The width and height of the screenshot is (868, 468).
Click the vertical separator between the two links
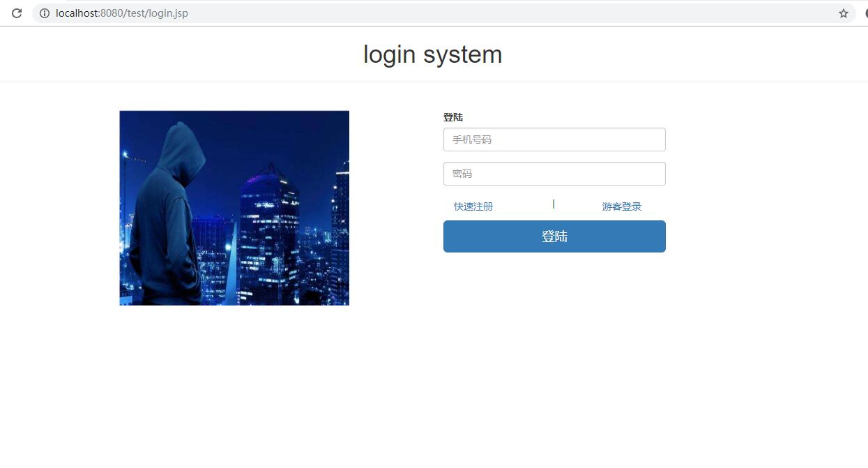pyautogui.click(x=554, y=204)
